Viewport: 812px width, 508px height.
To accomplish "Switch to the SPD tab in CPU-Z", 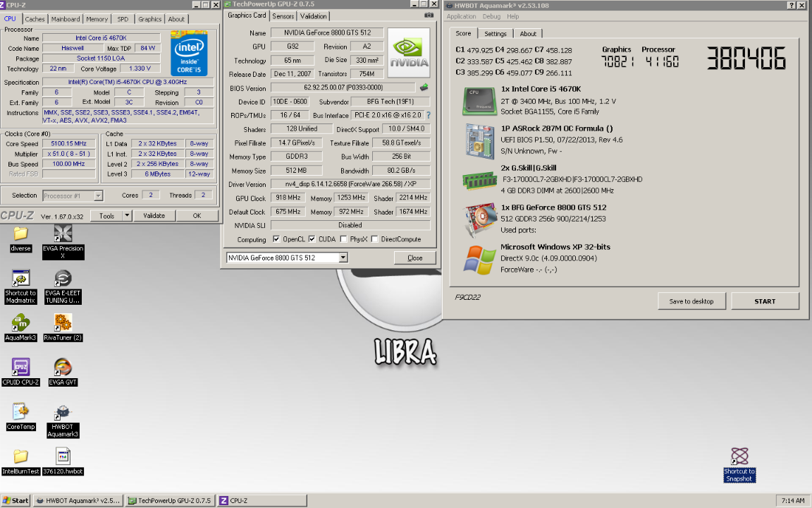I will [x=123, y=19].
